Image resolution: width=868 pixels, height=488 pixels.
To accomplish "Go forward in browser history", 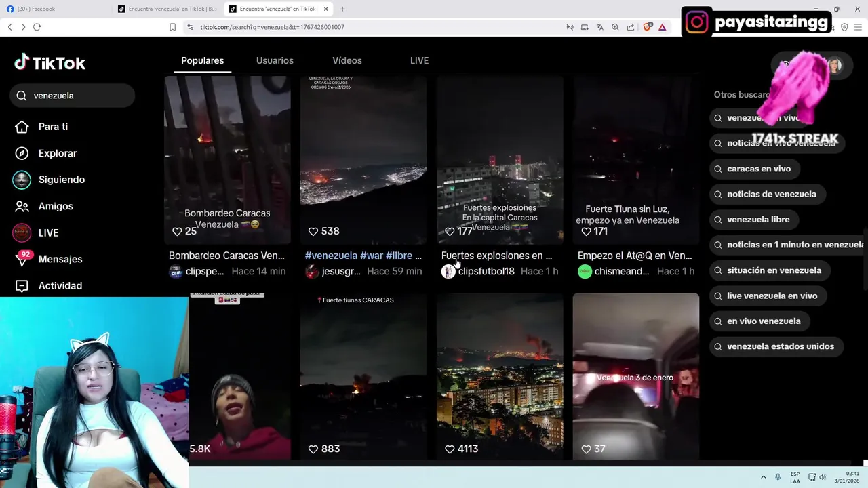I will [23, 27].
